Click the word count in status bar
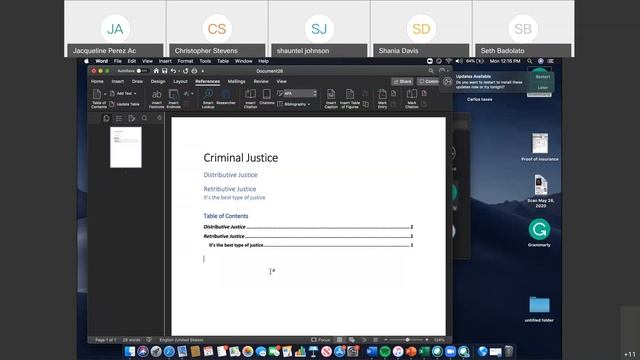 [131, 340]
